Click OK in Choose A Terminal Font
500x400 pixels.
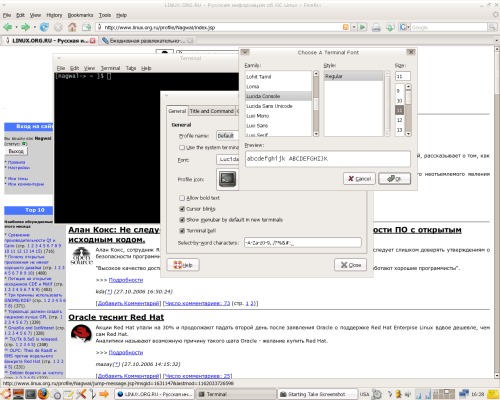394,179
